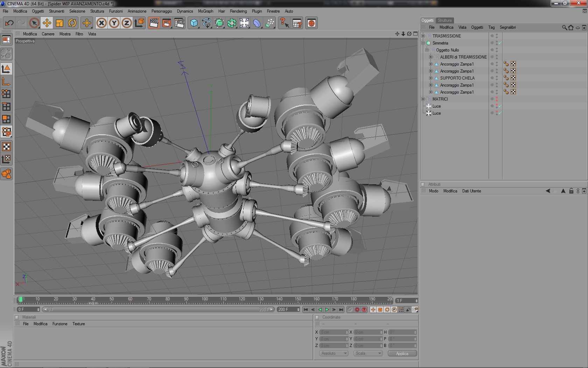Select the Move tool in the top toolbar

(47, 23)
